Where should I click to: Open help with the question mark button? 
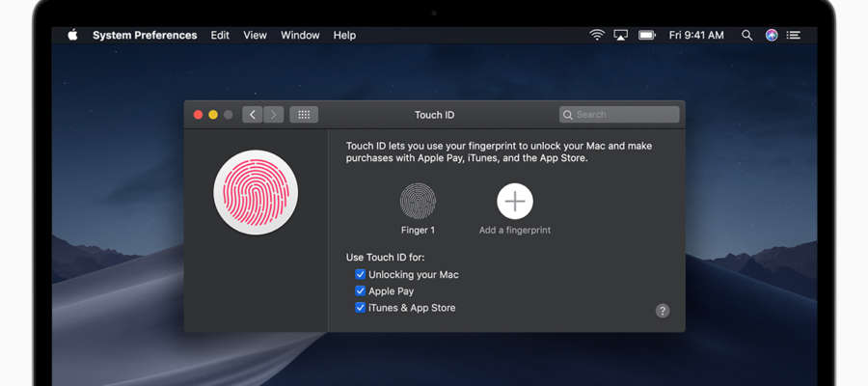point(663,311)
